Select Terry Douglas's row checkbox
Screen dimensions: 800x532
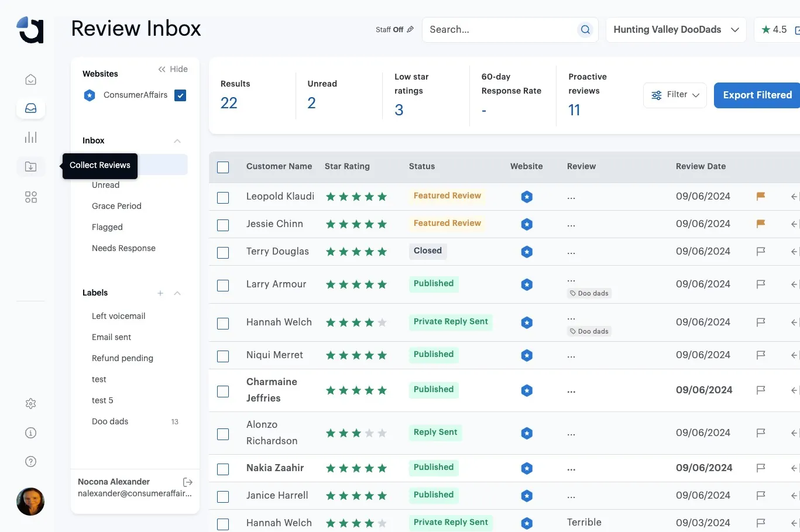click(223, 253)
